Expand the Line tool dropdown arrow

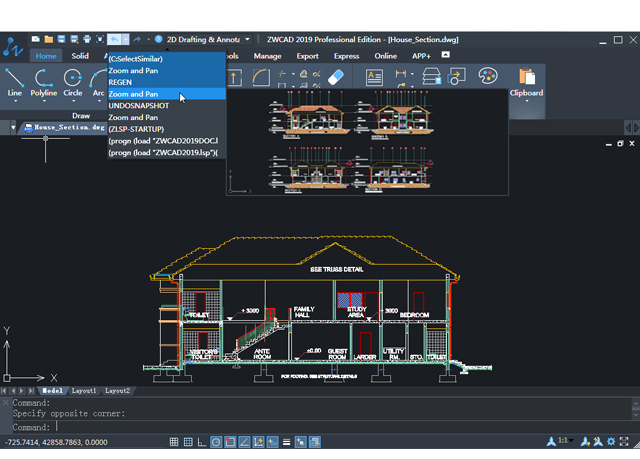click(x=15, y=101)
